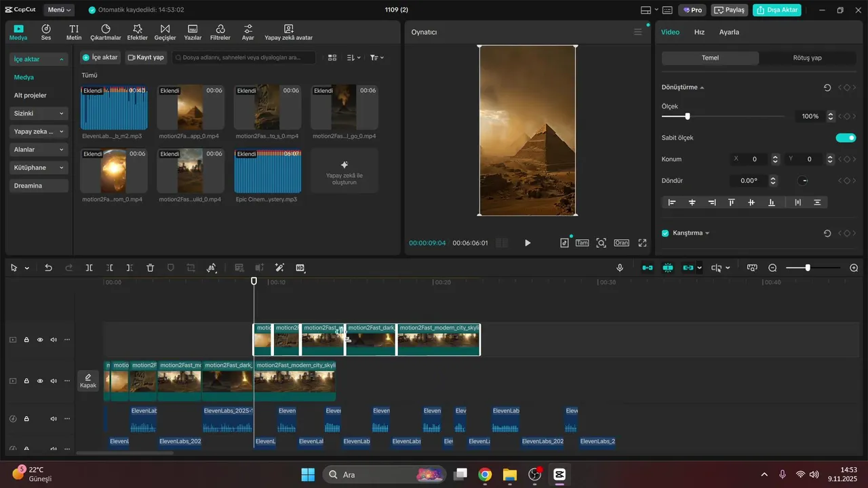The width and height of the screenshot is (868, 488).
Task: Uncheck the Karıştırma checkbox
Action: (665, 233)
